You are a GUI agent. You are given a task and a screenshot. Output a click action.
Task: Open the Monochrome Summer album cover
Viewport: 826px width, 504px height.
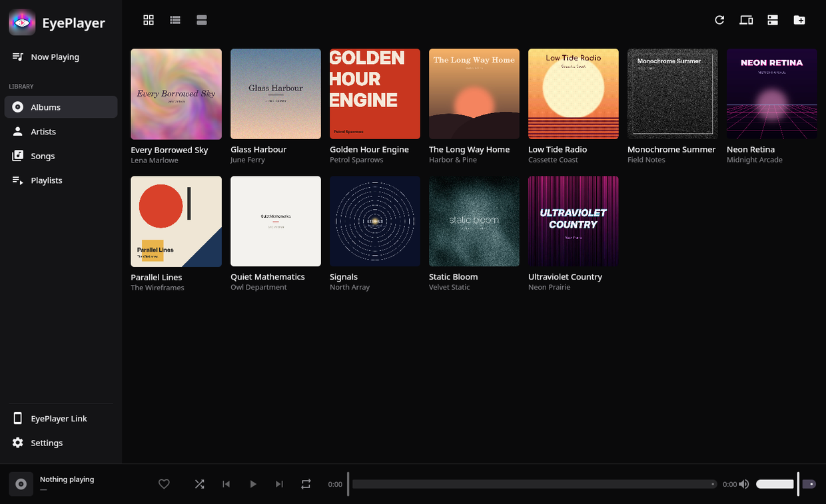click(x=673, y=94)
